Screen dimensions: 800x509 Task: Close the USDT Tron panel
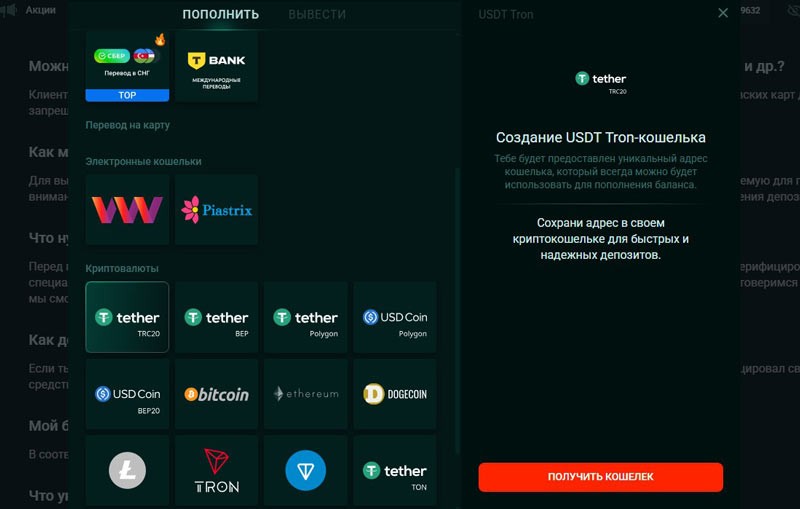(x=723, y=13)
